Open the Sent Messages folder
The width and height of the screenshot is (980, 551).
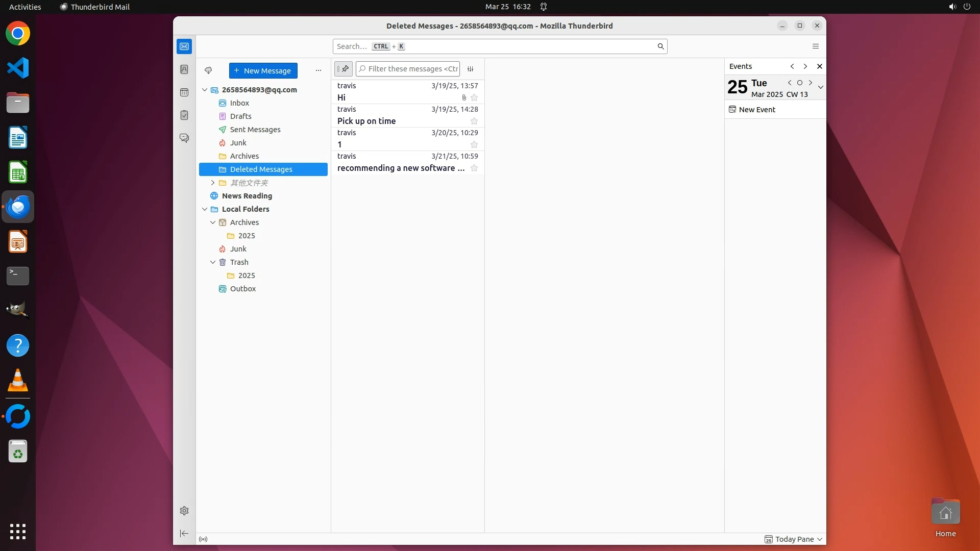coord(255,130)
